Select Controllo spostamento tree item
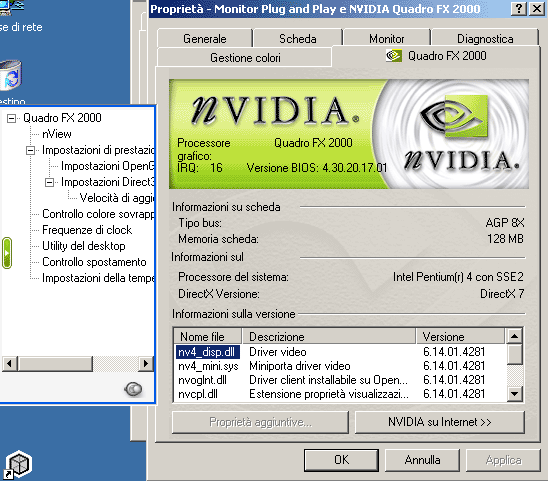This screenshot has height=481, width=548. pyautogui.click(x=94, y=262)
